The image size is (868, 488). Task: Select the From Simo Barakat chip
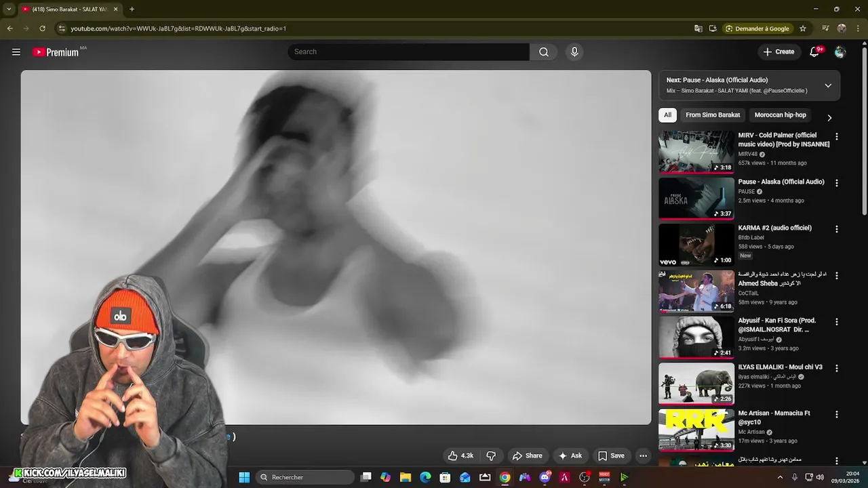click(x=713, y=115)
